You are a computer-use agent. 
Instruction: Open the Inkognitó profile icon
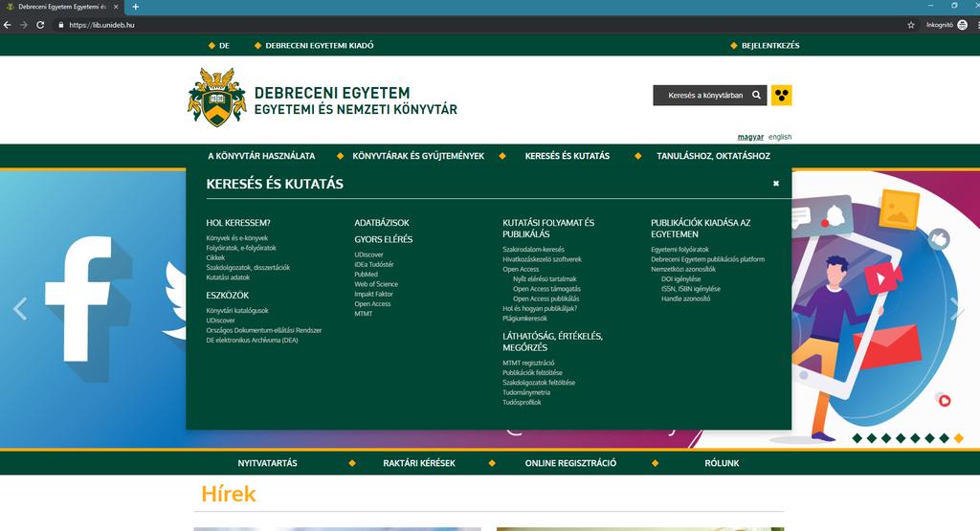coord(963,25)
